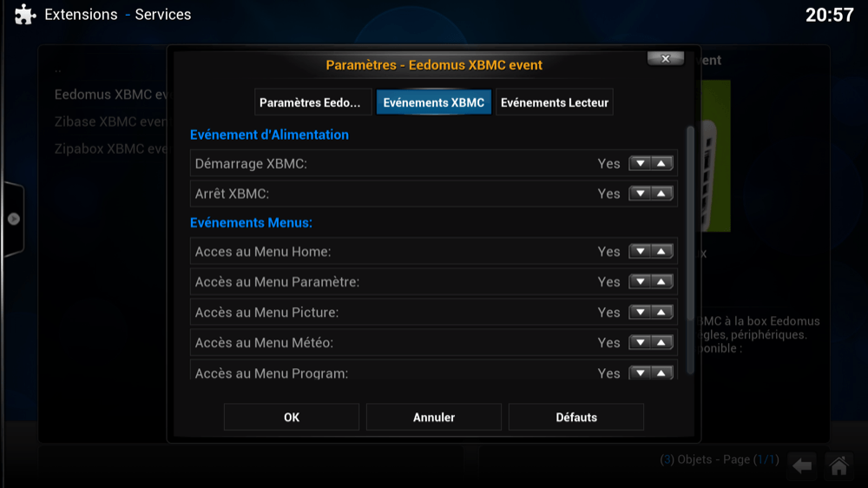Screen dimensions: 868x488
Task: Click down arrow for Arrêt XBMC
Action: point(640,194)
